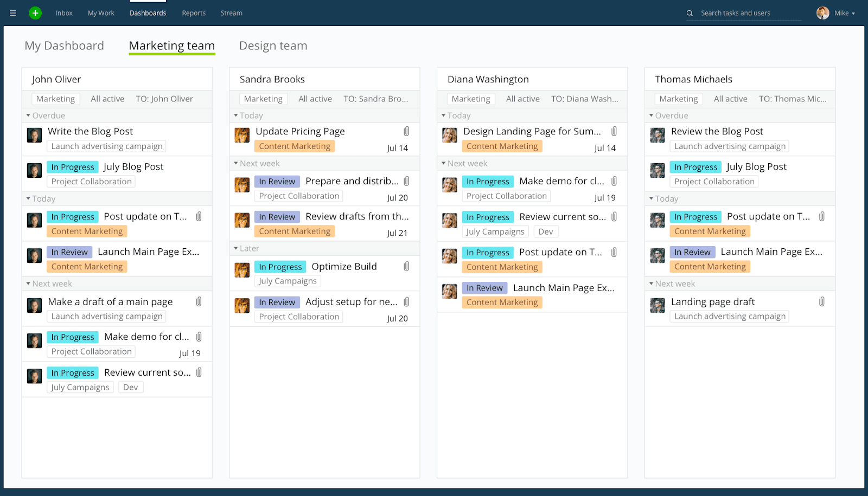Viewport: 868px width, 496px height.
Task: Open attachment on Optimize Build task
Action: [406, 266]
